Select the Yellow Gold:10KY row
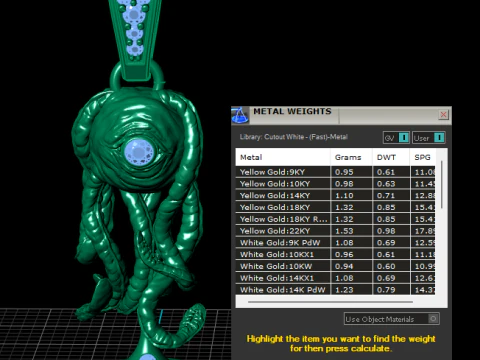The height and width of the screenshot is (360, 480). [x=335, y=184]
